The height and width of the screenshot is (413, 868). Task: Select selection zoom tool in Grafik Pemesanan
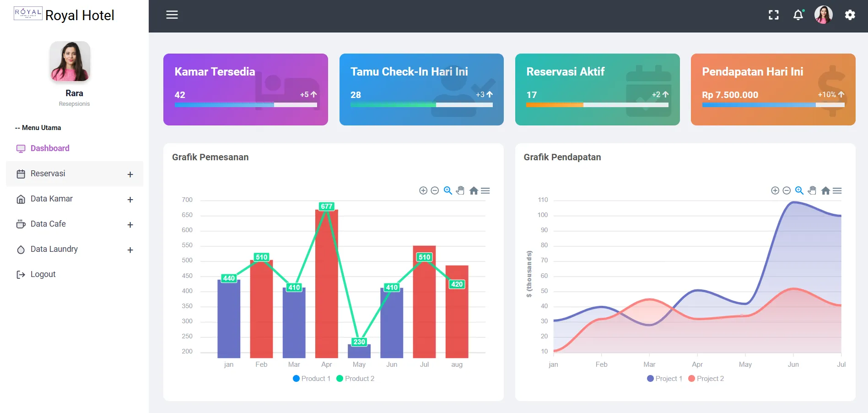click(448, 190)
